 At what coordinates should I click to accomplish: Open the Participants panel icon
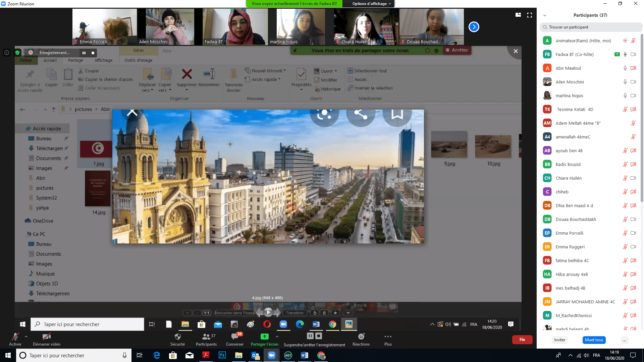(x=206, y=337)
